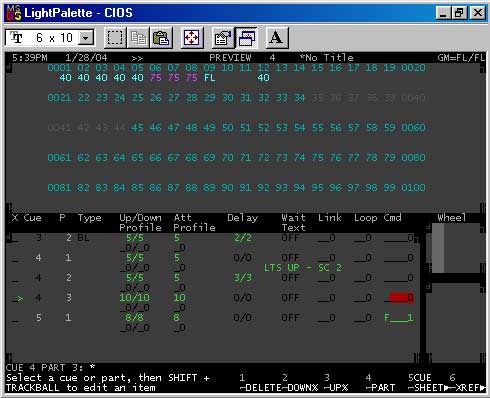Click the Mark selection toolbar icon
The image size is (490, 398).
click(x=115, y=38)
